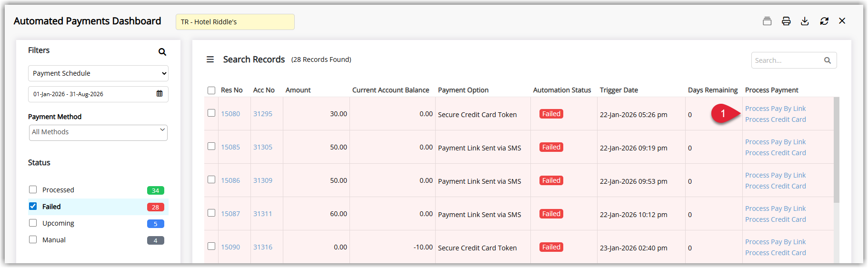Open account number 31309
868x268 pixels.
(x=263, y=180)
